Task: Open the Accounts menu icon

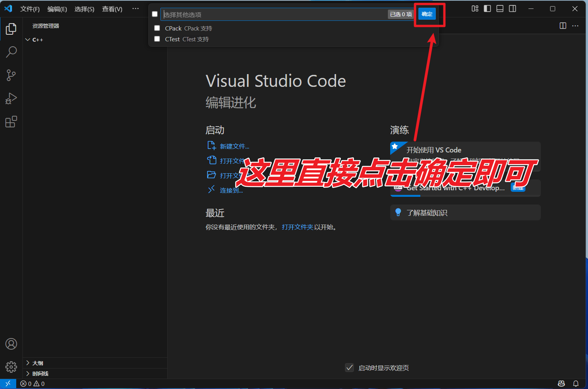Action: pyautogui.click(x=11, y=344)
